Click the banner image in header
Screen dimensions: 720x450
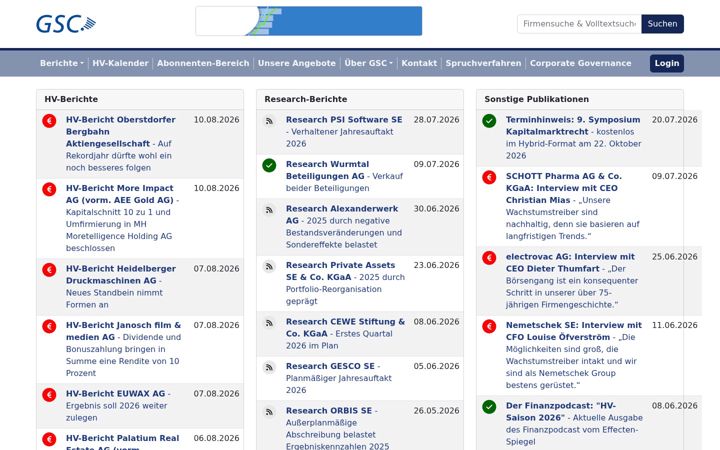pyautogui.click(x=309, y=21)
